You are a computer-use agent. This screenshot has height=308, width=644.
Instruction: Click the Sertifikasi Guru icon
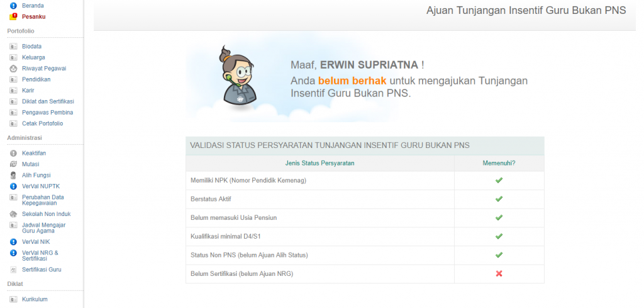tap(13, 270)
